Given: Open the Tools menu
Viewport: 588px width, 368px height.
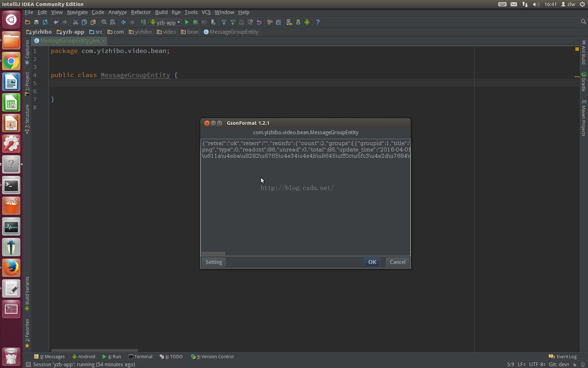Looking at the screenshot, I should click(x=191, y=12).
